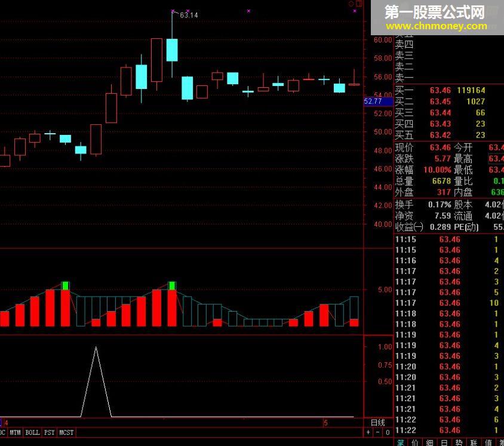Screen dimensions: 504x446
Task: Click the 量比 label
Action: (463, 182)
